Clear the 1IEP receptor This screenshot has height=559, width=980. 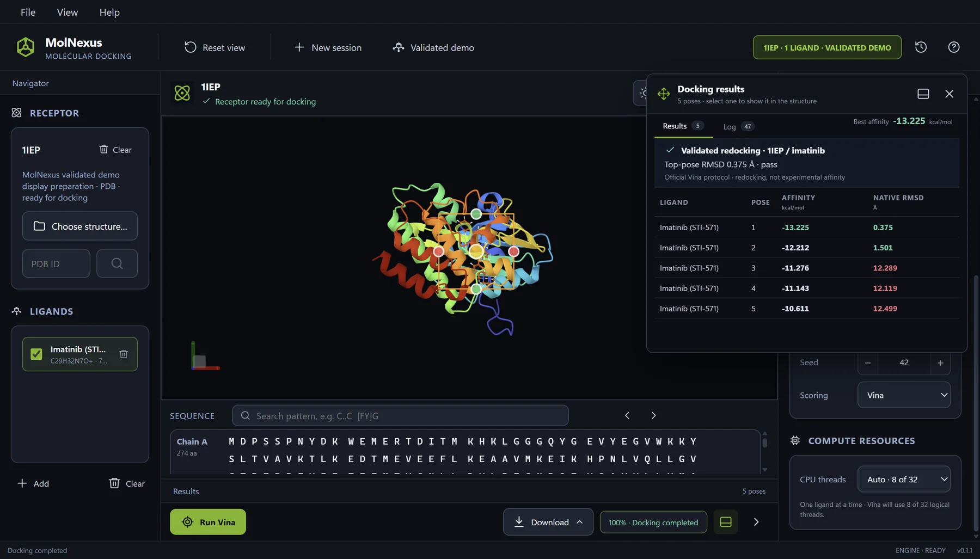[x=115, y=150]
